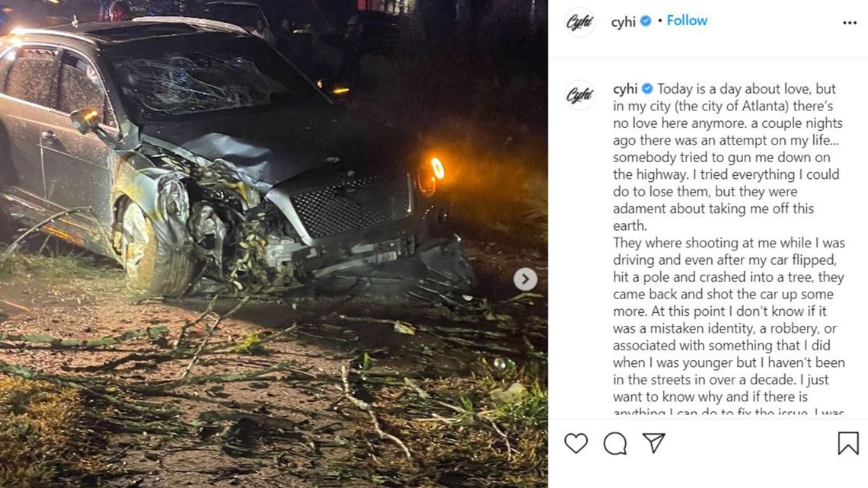Screen dimensions: 868x488
Task: Open the crashed car photo
Action: tap(274, 244)
